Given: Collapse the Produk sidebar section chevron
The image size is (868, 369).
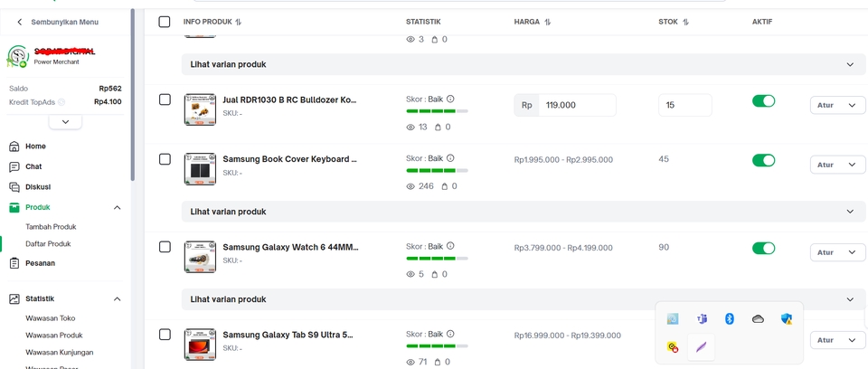Looking at the screenshot, I should [118, 208].
